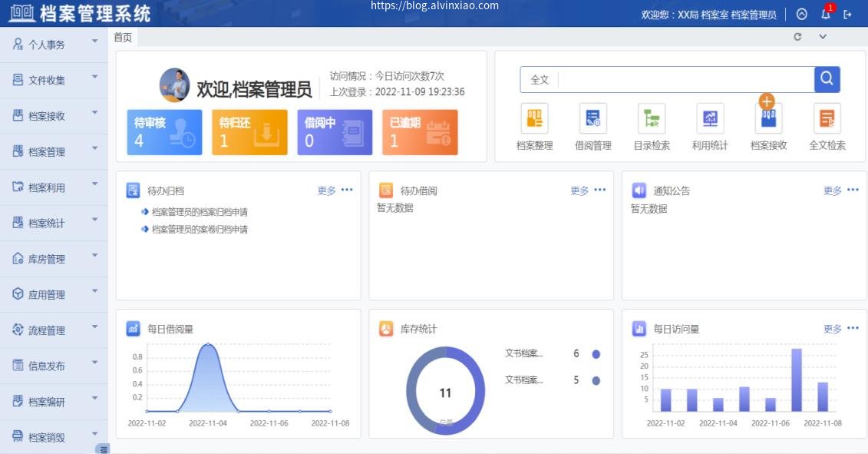Click the magnifier search button
The height and width of the screenshot is (454, 868).
tap(827, 79)
